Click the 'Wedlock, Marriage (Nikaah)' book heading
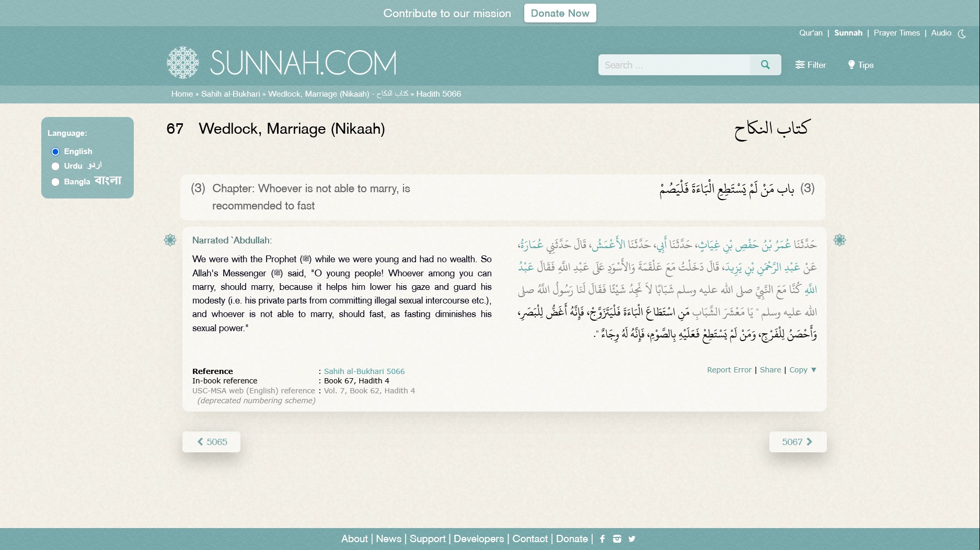 click(x=292, y=129)
